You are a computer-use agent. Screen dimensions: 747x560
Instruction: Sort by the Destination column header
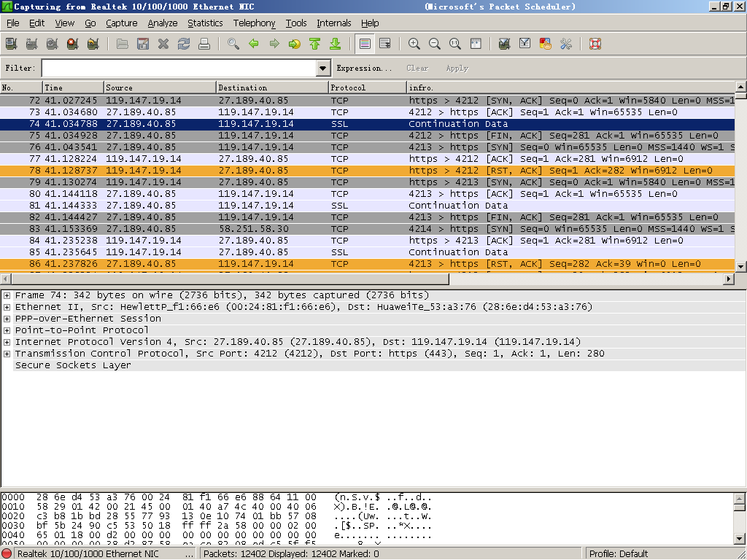coord(273,87)
